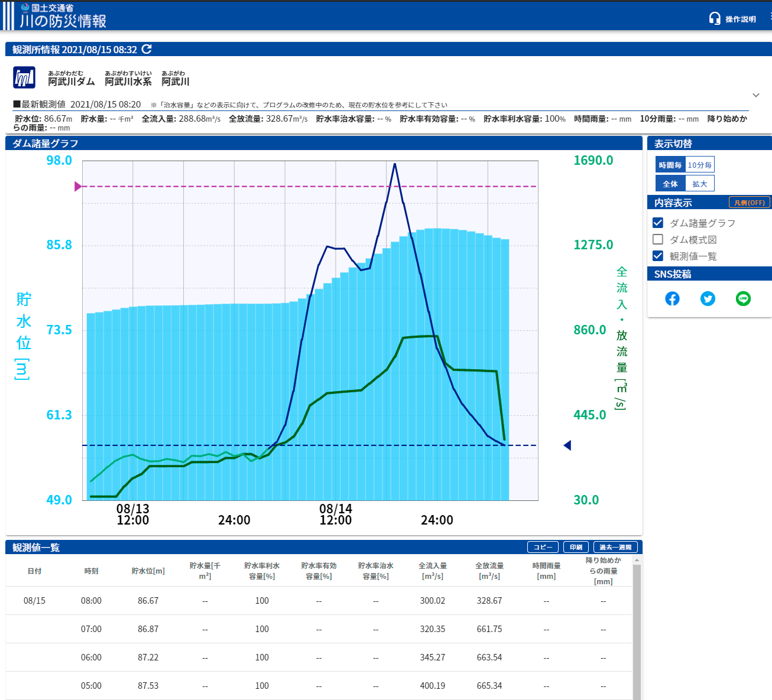Switch to the 10分毎 interval tab

click(700, 165)
